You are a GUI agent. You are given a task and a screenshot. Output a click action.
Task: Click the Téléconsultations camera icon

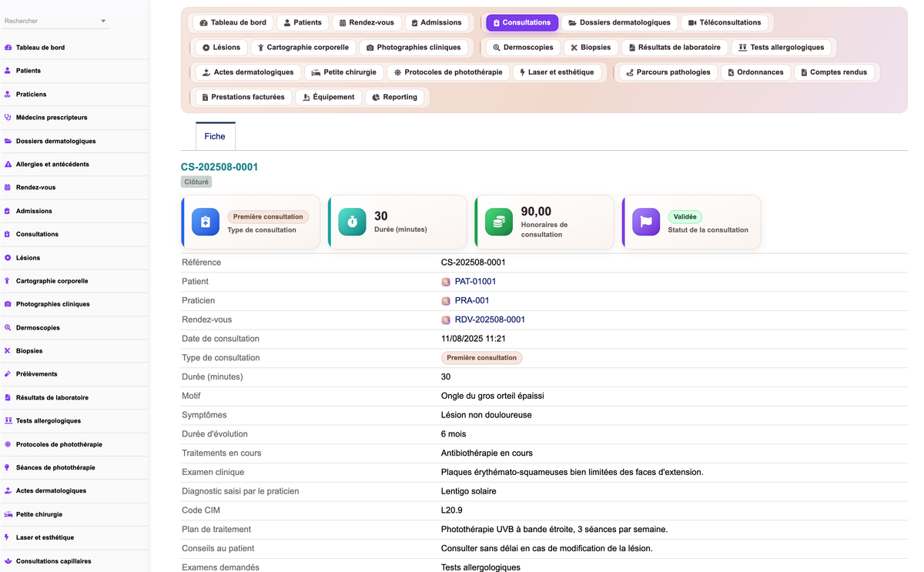point(692,23)
